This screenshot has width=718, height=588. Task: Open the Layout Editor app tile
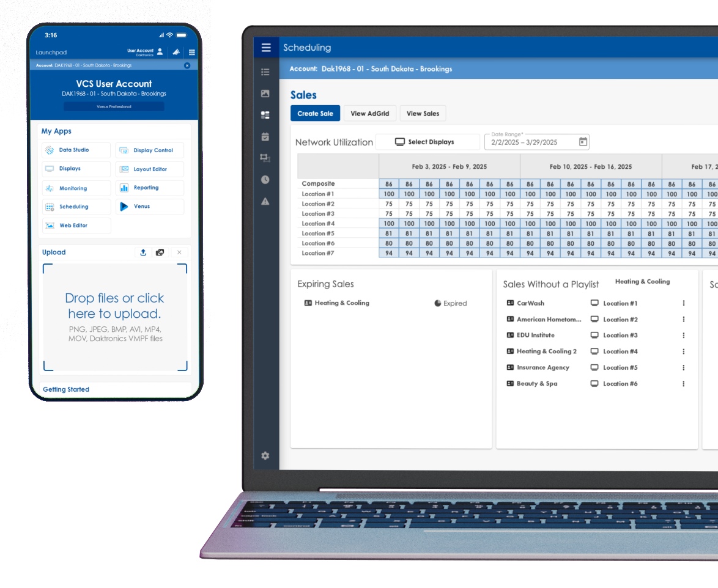click(x=149, y=169)
